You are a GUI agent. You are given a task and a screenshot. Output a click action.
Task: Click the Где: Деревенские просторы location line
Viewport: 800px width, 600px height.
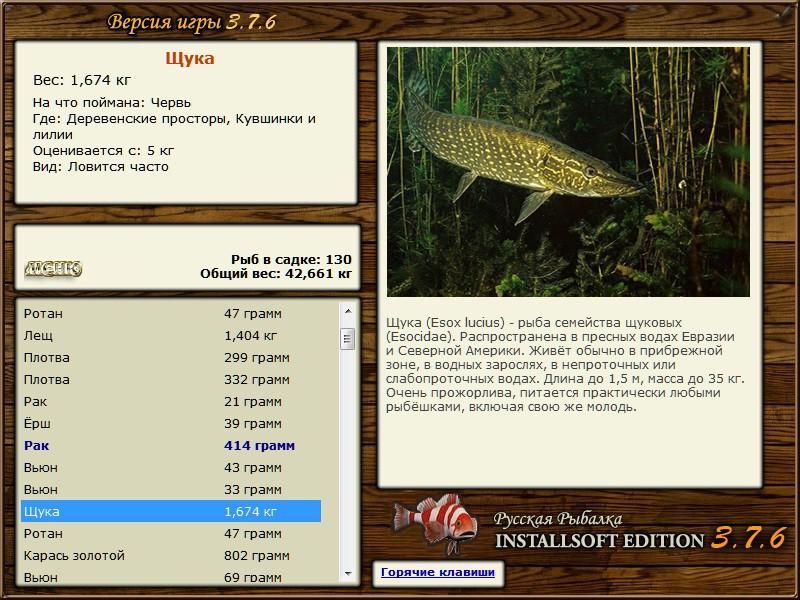click(174, 127)
